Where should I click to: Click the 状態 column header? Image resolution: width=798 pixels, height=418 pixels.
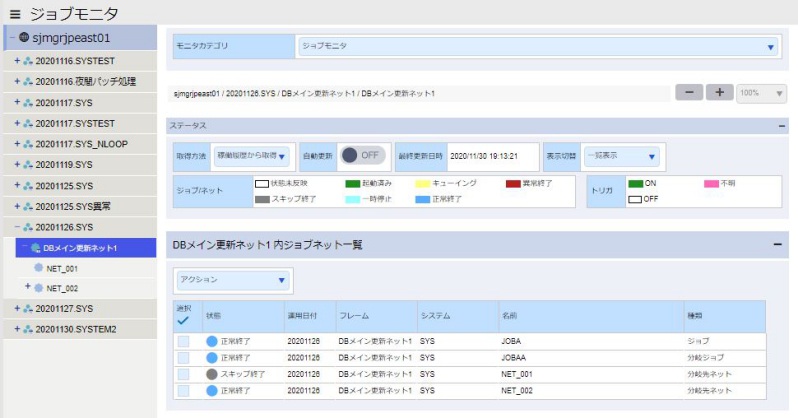tap(243, 316)
